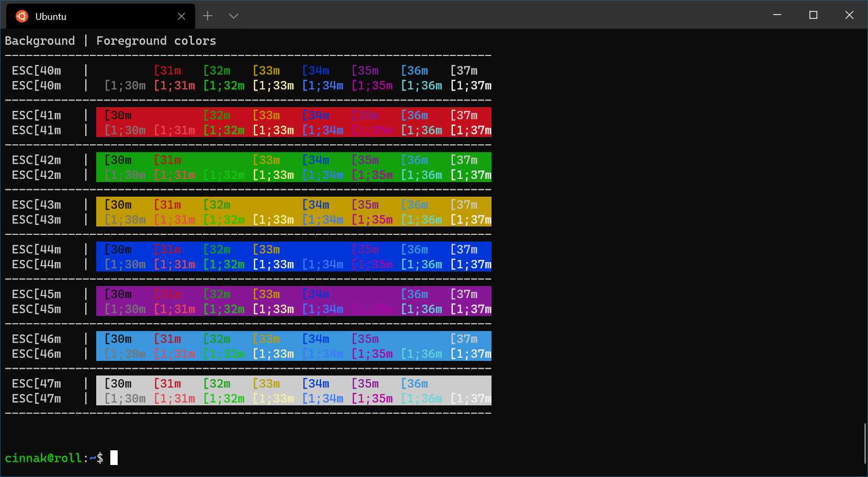Screen dimensions: 868x477
Task: Click [1;37m on the cyan ESC[46m background
Action: click(471, 354)
